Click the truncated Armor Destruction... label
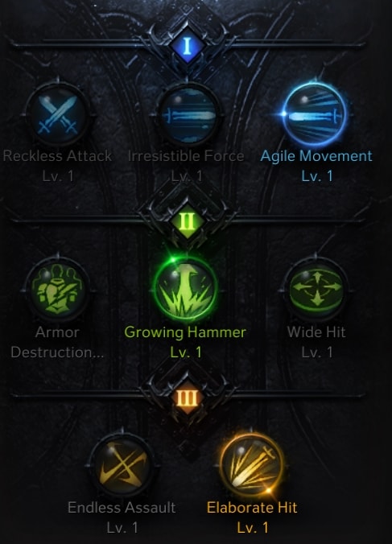The image size is (392, 544). tap(58, 343)
